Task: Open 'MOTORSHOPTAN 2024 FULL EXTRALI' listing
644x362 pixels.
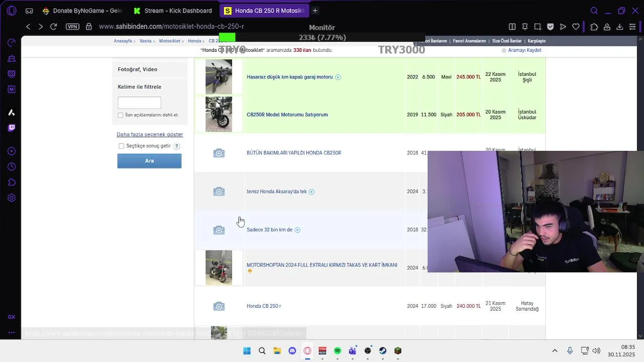Action: [x=322, y=265]
